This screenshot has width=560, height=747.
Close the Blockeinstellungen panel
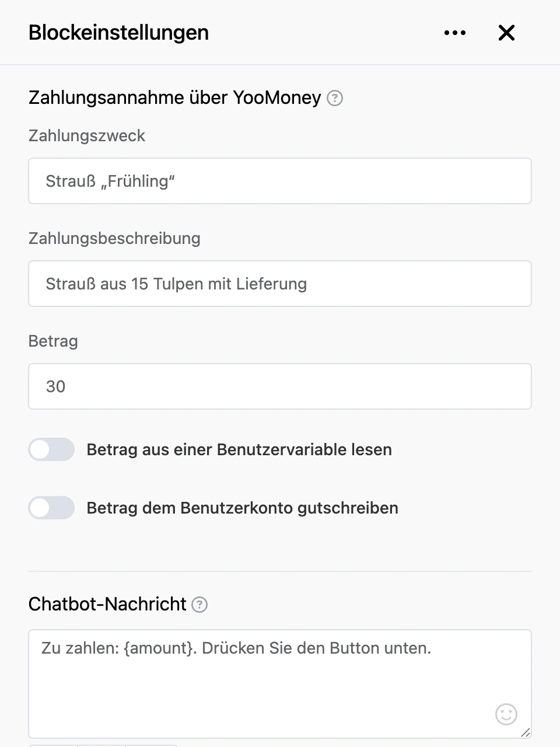[x=506, y=33]
